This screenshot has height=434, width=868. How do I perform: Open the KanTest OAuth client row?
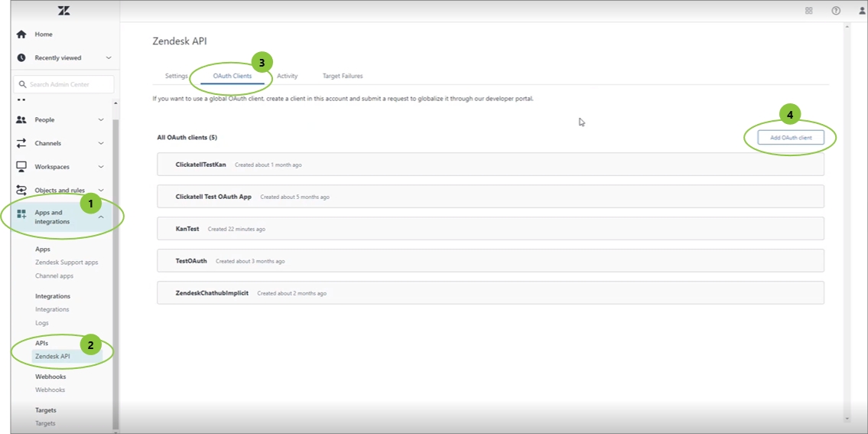coord(489,229)
